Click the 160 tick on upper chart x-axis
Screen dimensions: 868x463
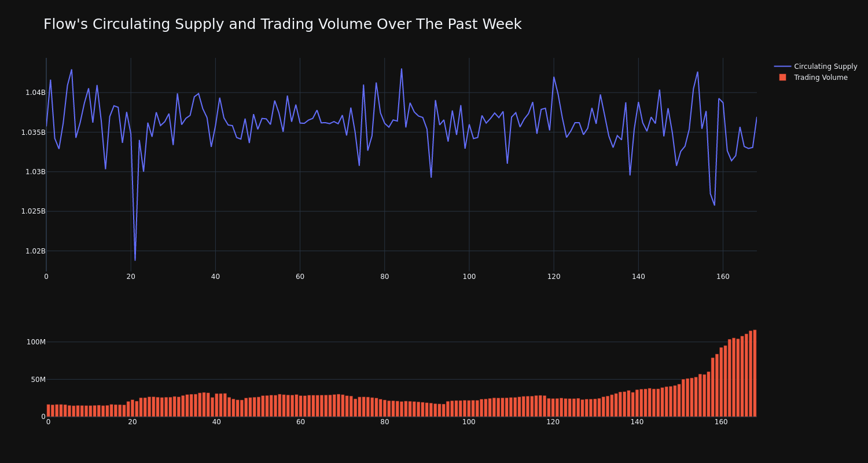click(x=723, y=277)
